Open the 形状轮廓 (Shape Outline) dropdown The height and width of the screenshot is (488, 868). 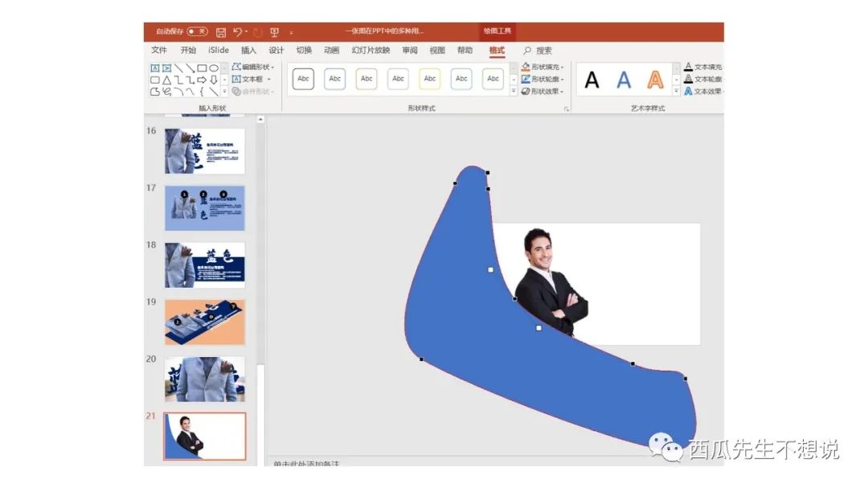[542, 80]
